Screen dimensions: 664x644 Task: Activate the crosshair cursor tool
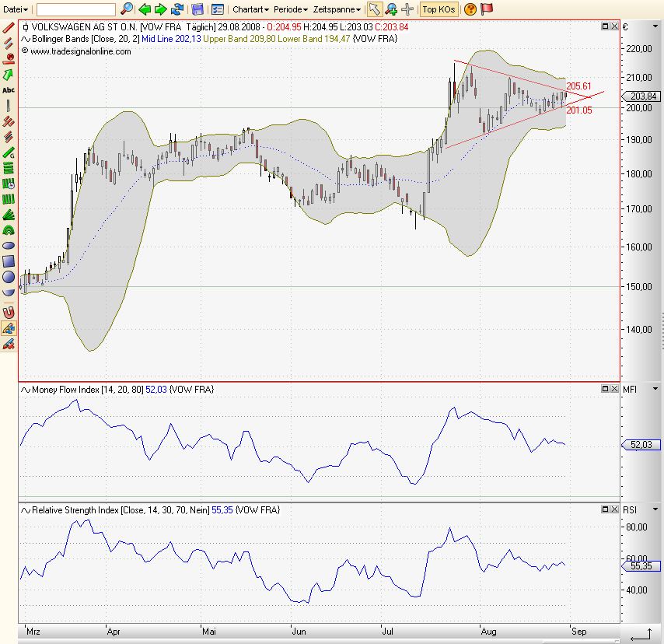pyautogui.click(x=407, y=9)
